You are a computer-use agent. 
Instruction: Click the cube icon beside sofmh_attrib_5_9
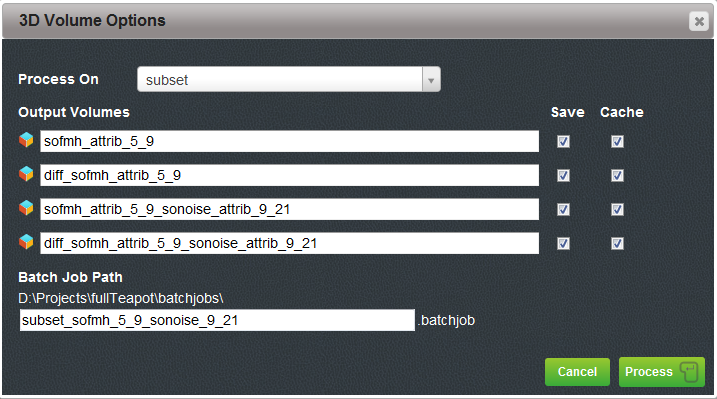point(26,140)
